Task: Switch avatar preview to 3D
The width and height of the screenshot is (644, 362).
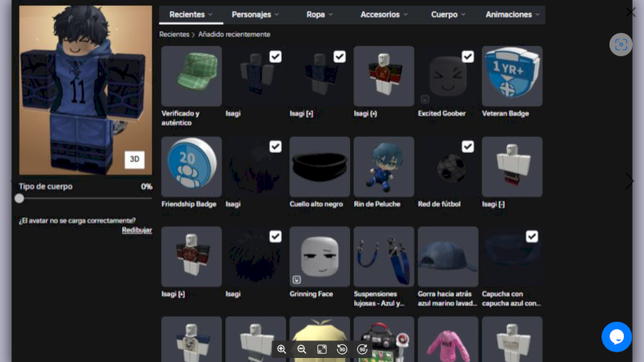Action: pyautogui.click(x=134, y=159)
